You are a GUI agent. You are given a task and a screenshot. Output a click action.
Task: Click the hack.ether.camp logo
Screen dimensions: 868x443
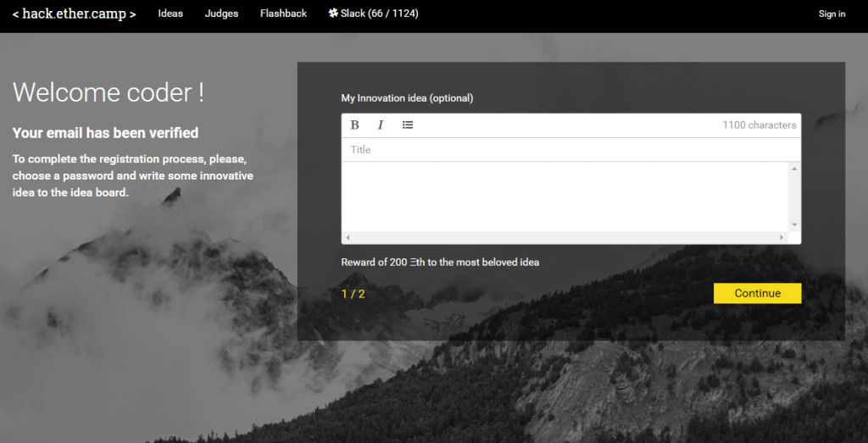[74, 14]
